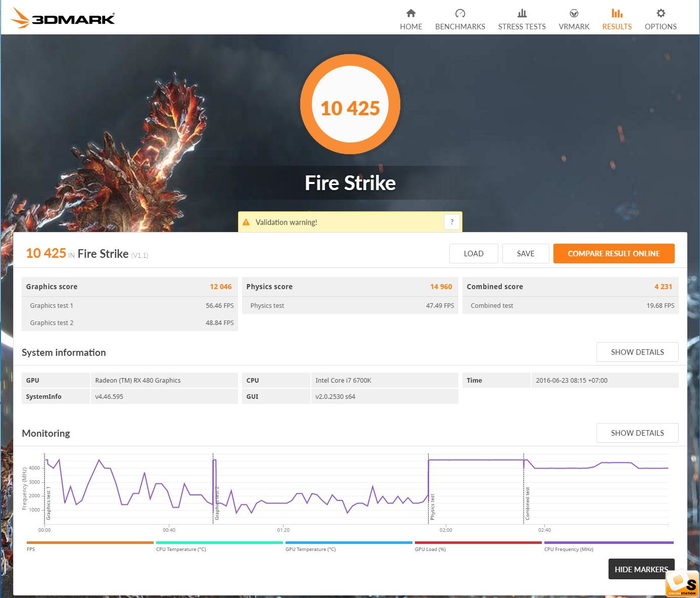Click the validation warning triangle icon

[246, 222]
